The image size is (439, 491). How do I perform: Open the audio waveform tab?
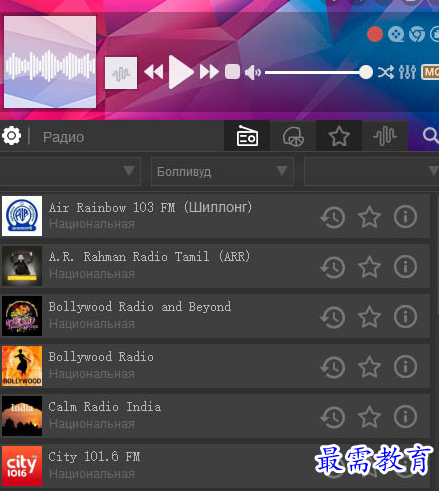[x=385, y=136]
